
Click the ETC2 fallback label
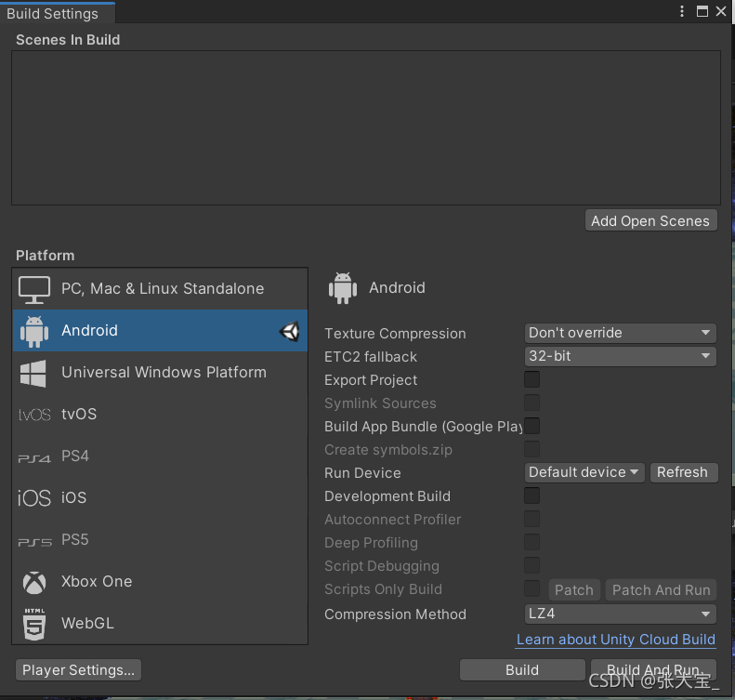pyautogui.click(x=371, y=357)
